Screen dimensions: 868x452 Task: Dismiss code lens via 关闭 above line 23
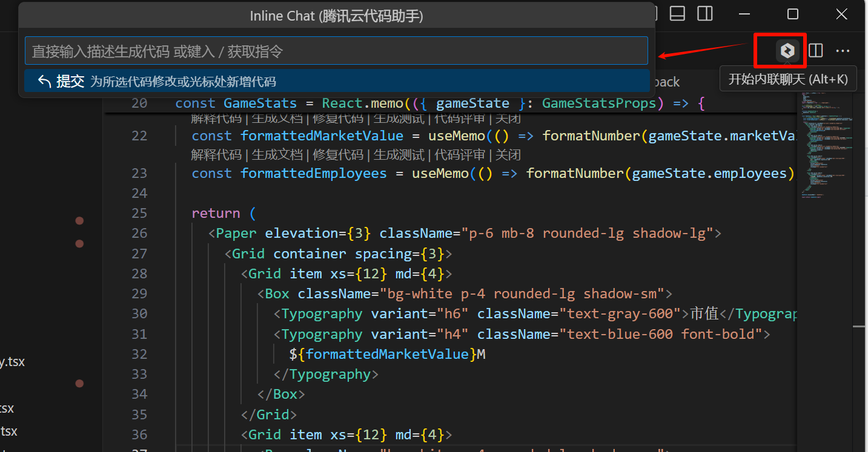pyautogui.click(x=508, y=155)
